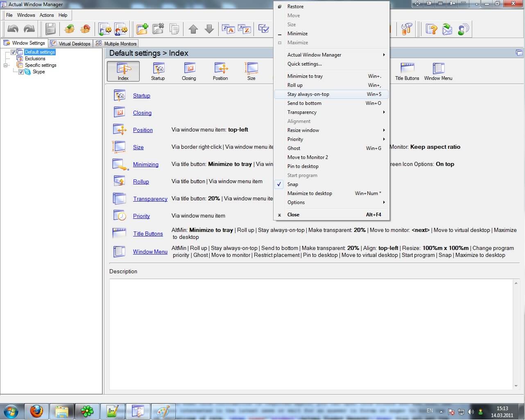Choose Move to Monitor 2 item
The width and height of the screenshot is (525, 420).
pos(331,157)
